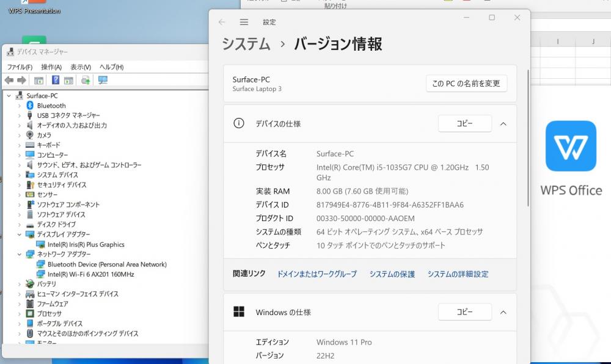Click the properties pane icon next to help
The image size is (611, 364).
[68, 81]
